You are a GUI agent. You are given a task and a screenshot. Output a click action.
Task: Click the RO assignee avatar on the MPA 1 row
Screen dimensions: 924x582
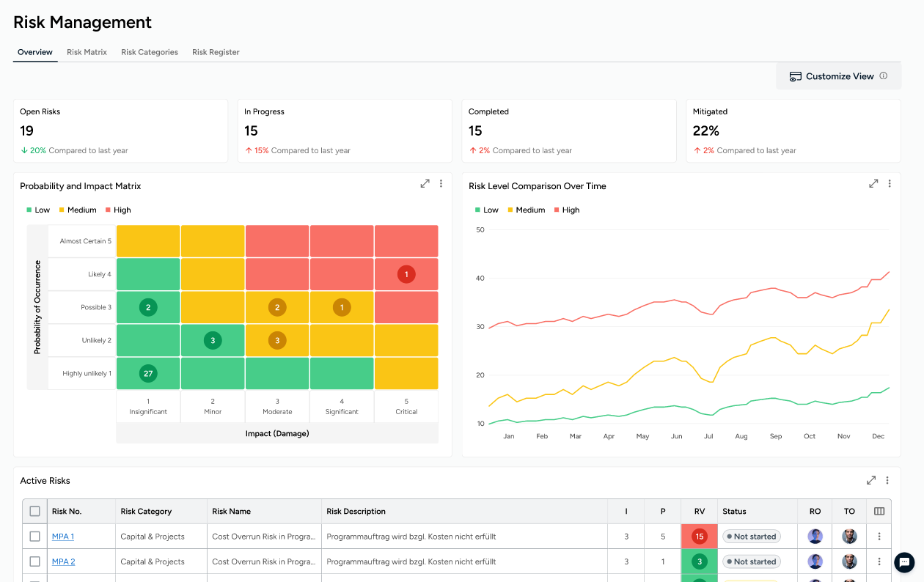pos(815,536)
